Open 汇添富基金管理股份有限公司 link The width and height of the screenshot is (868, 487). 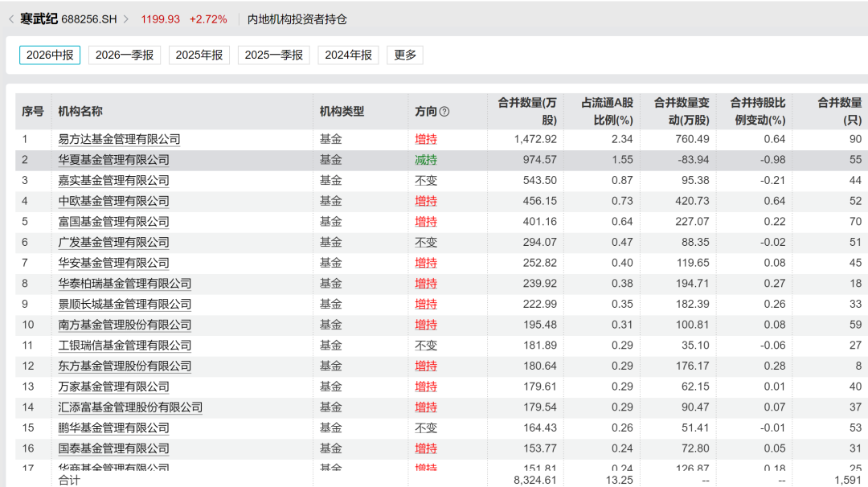point(131,407)
